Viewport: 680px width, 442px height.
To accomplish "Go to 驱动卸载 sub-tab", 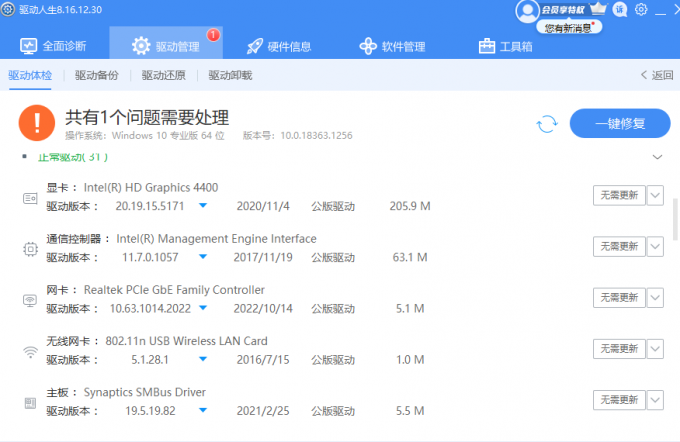I will (230, 75).
